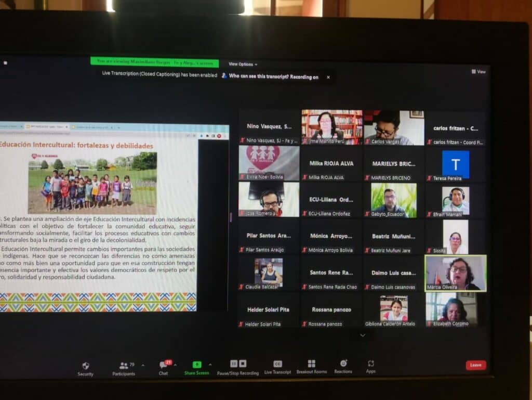
Task: Select Claudia Balcazar's video tile
Action: [x=269, y=274]
